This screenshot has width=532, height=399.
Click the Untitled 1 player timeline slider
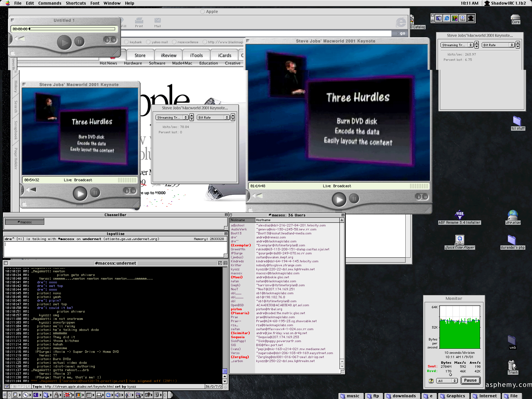(71, 29)
